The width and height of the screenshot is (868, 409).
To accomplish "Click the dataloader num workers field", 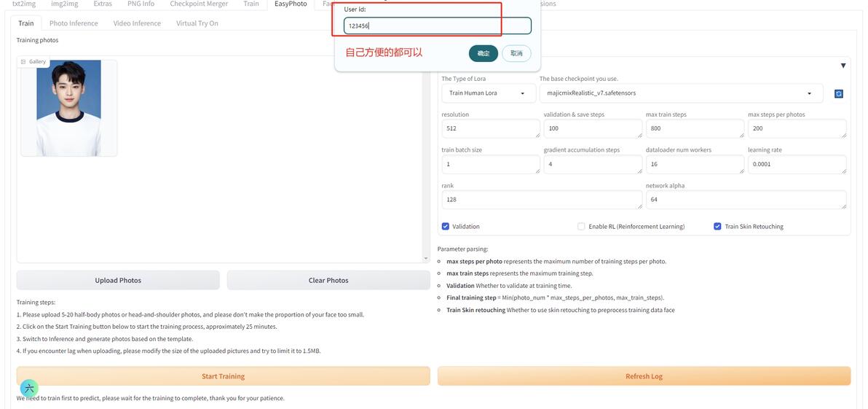I will click(695, 164).
